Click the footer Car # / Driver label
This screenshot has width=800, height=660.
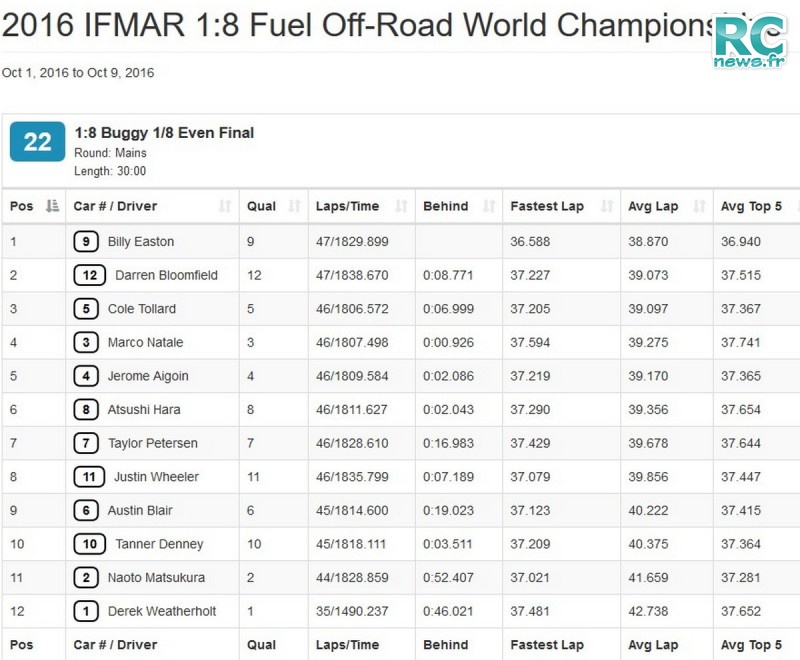(115, 645)
